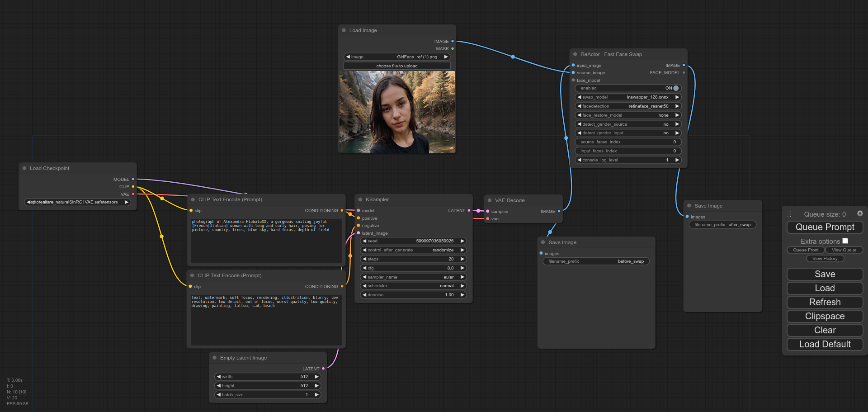Viewport: 868px width, 412px height.
Task: Open the sampler_name euler dropdown
Action: click(413, 277)
